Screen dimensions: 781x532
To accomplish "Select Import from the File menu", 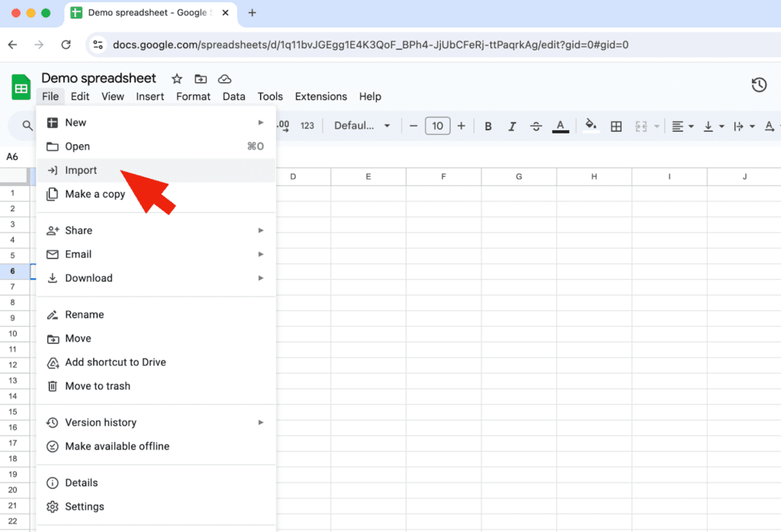I will [81, 170].
